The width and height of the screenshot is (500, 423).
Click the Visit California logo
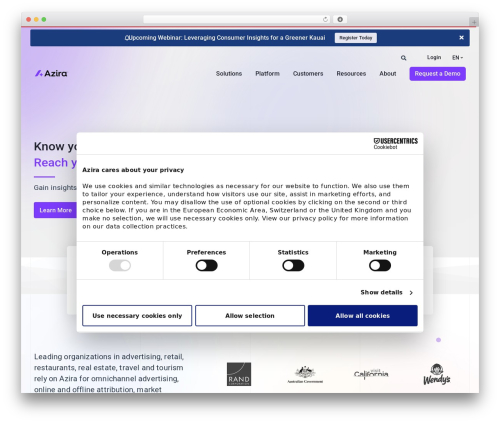point(371,374)
